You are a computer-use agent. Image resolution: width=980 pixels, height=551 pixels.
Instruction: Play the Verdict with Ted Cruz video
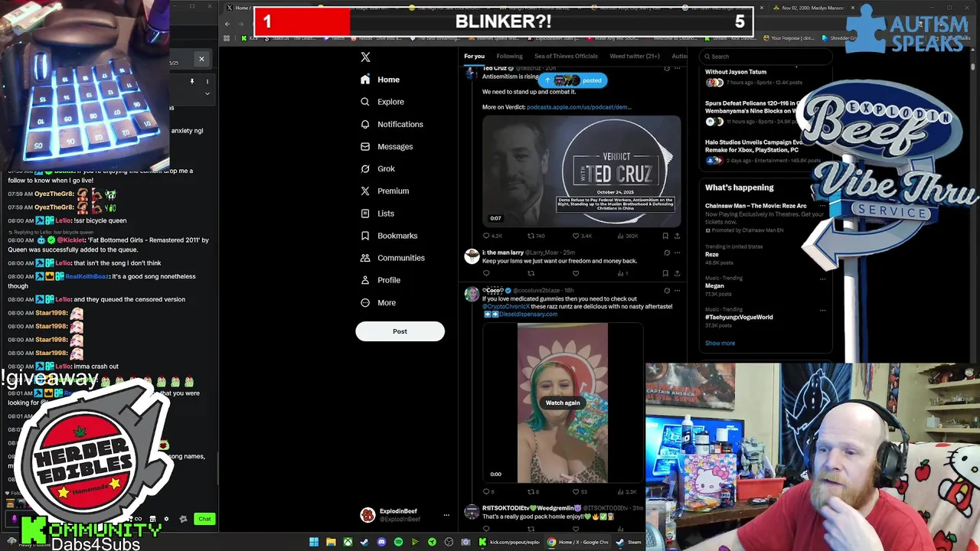coord(581,171)
